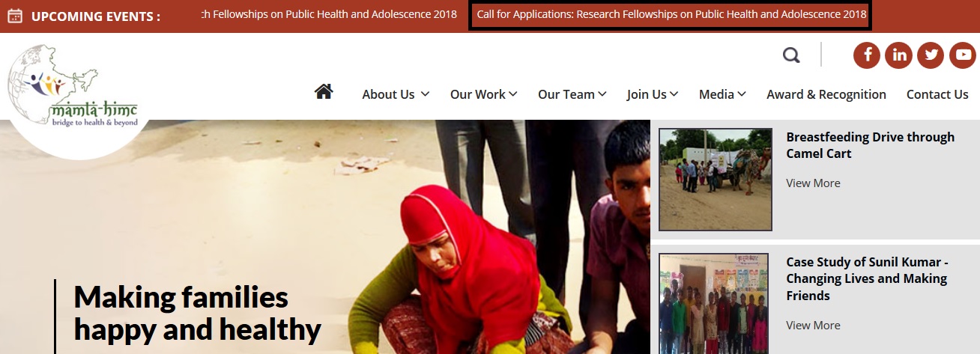The width and height of the screenshot is (980, 354).
Task: Open the Award & Recognition menu item
Action: [x=826, y=94]
